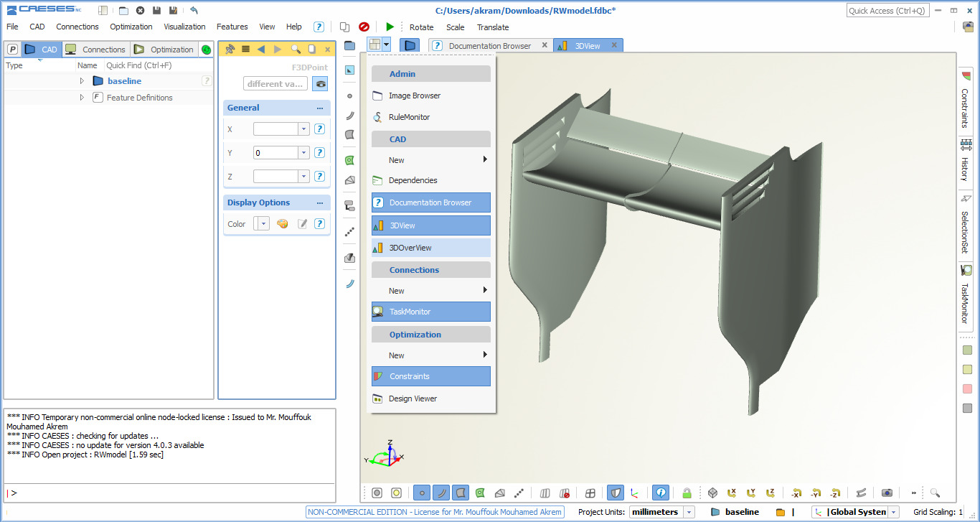Screen dimensions: 980x522
Task: Click the undo arrow in title bar
Action: (194, 11)
